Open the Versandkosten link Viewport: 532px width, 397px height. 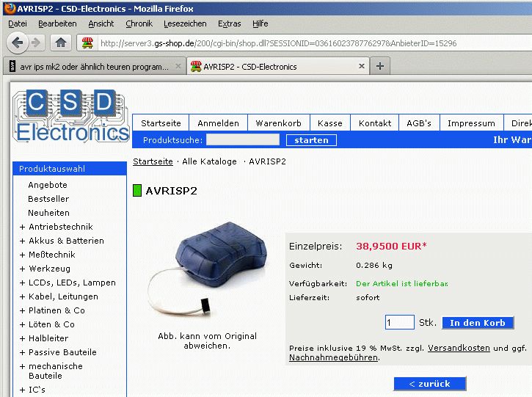pyautogui.click(x=459, y=348)
